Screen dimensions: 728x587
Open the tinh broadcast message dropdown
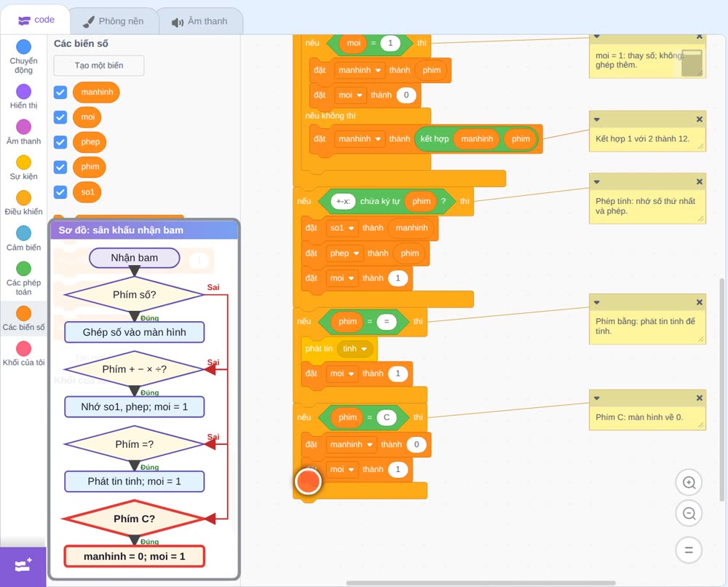coord(355,349)
